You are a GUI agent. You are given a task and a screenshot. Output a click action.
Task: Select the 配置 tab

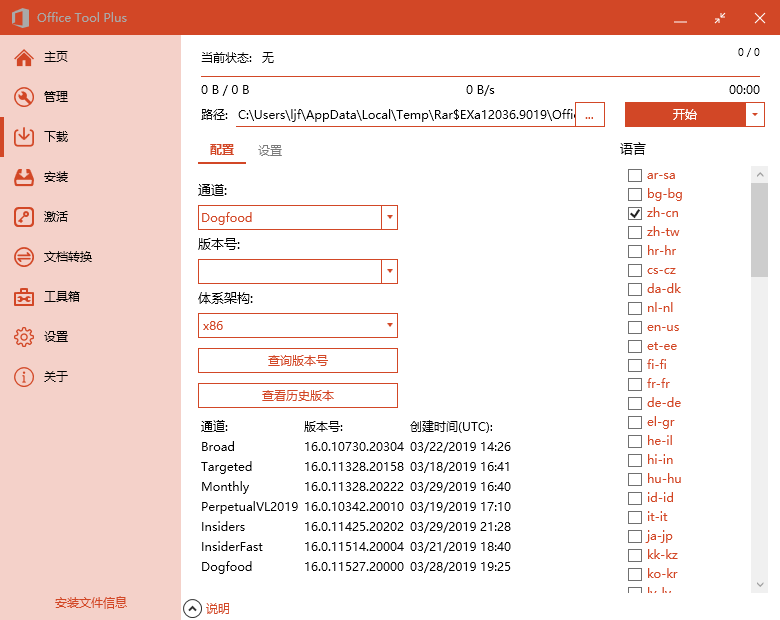click(x=222, y=151)
